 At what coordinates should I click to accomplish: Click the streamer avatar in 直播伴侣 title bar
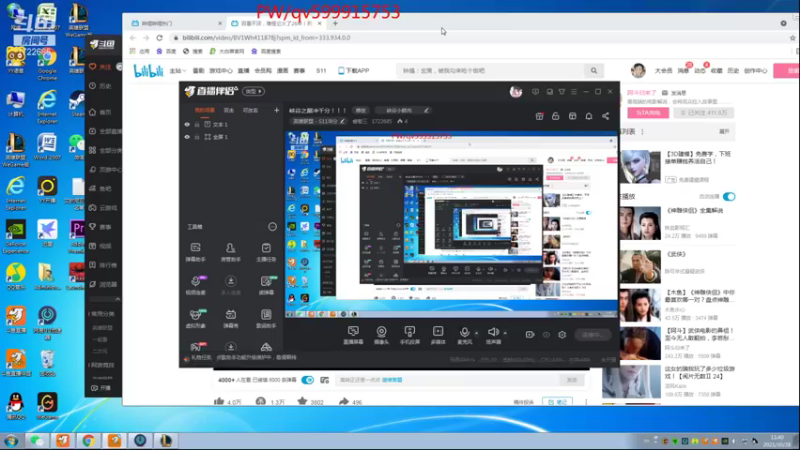[516, 92]
